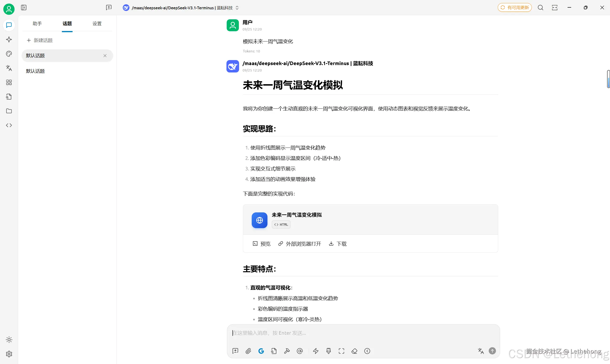The image size is (610, 364).
Task: Mention a model using the @ icon
Action: click(300, 351)
